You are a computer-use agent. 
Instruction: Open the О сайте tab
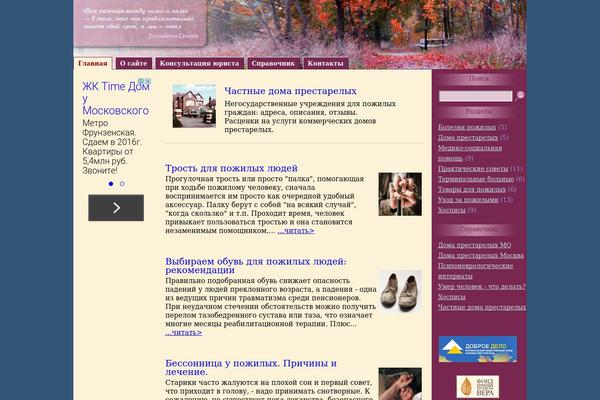click(x=134, y=64)
